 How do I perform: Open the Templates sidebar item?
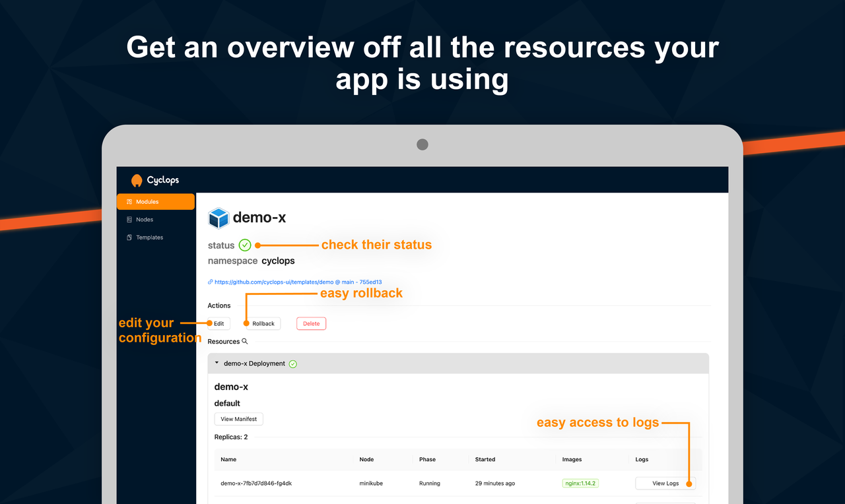click(156, 237)
